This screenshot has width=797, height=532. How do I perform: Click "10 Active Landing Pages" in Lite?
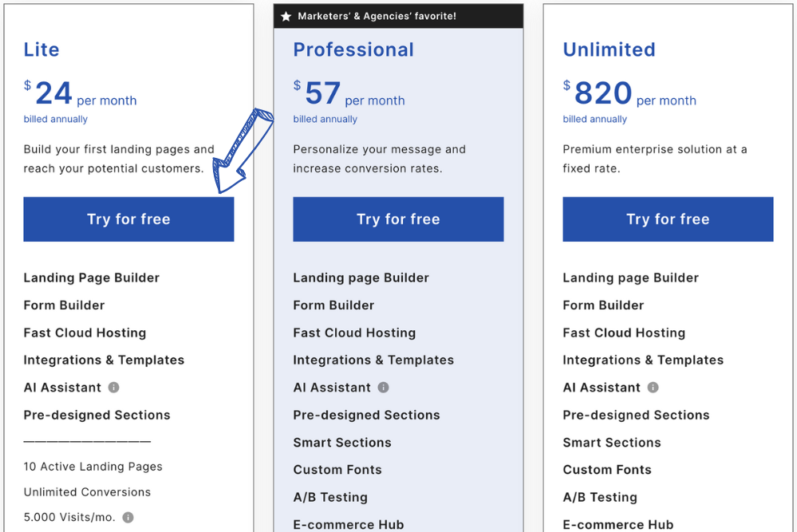click(x=93, y=467)
